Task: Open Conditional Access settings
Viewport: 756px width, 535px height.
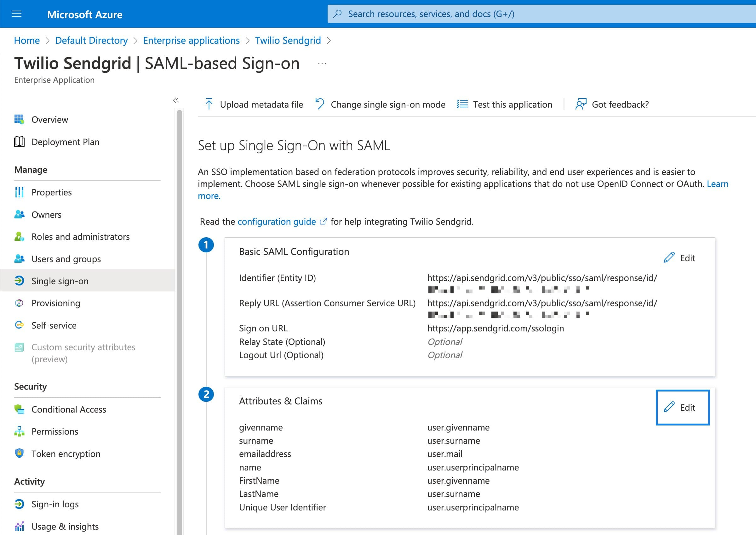Action: click(x=68, y=409)
